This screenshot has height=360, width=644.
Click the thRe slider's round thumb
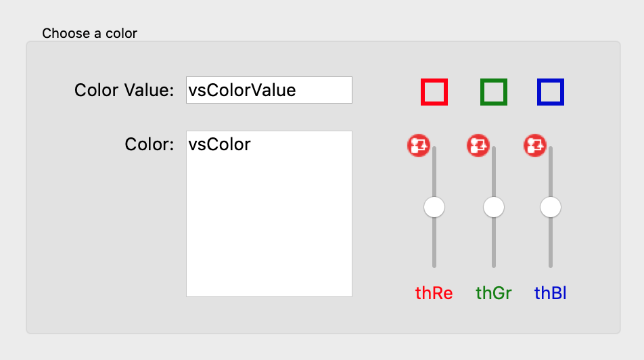point(434,207)
